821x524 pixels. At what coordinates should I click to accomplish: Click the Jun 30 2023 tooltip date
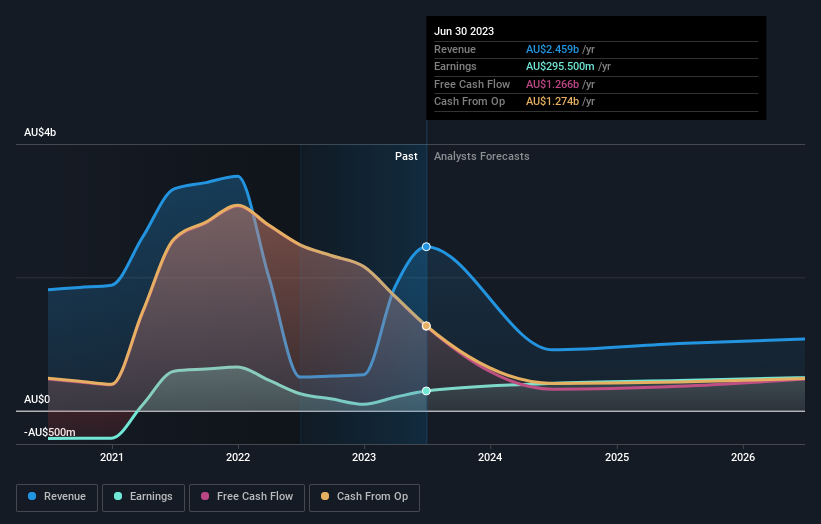[464, 31]
